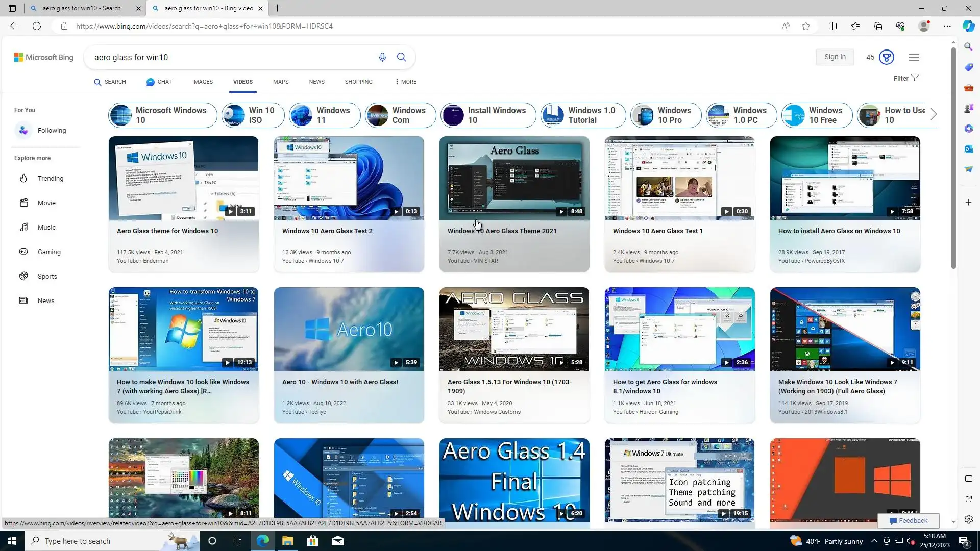This screenshot has width=980, height=551.
Task: Open the Bing hamburger menu
Action: (x=914, y=57)
